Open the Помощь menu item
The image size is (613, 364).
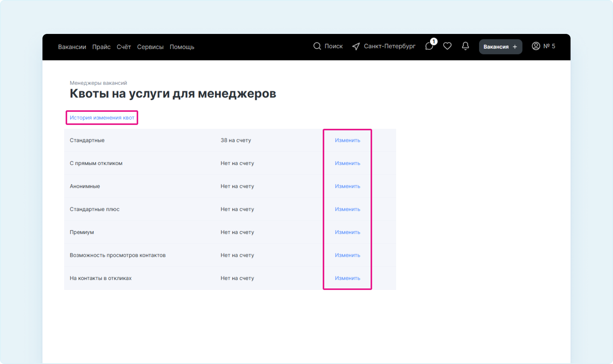[182, 47]
